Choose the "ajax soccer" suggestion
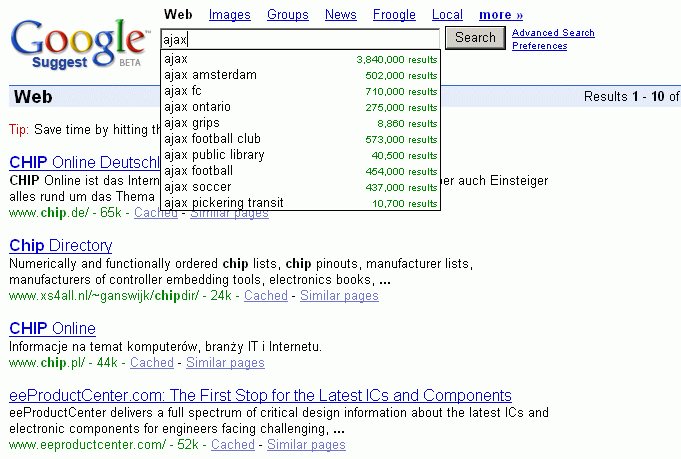This screenshot has height=459, width=681. pyautogui.click(x=301, y=187)
